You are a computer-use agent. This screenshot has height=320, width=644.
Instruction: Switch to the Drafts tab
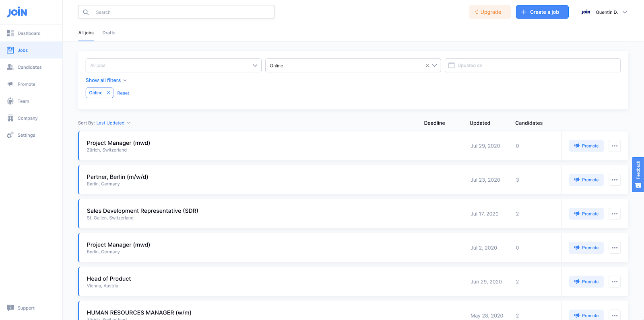coord(109,33)
